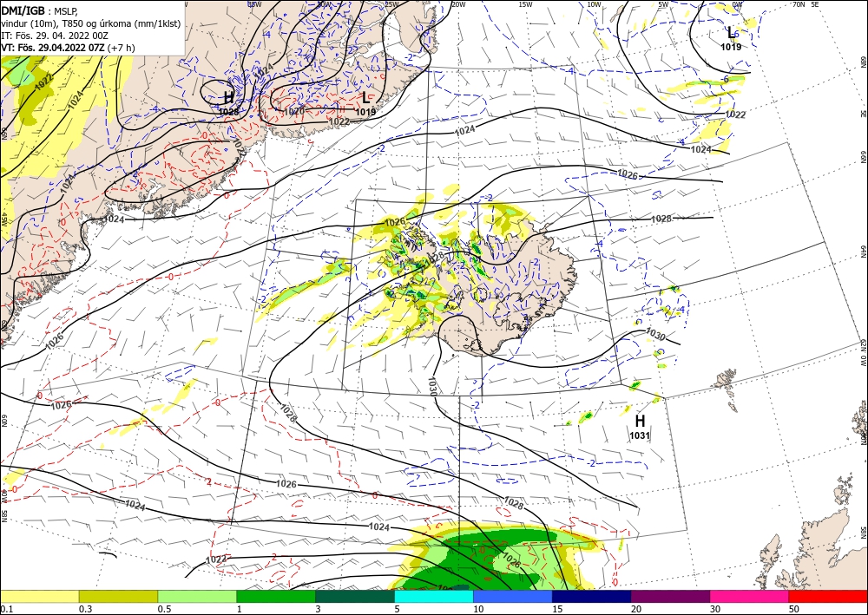Click the olive 0.3–0.5 legend swatch
This screenshot has height=615, width=868.
tap(118, 596)
